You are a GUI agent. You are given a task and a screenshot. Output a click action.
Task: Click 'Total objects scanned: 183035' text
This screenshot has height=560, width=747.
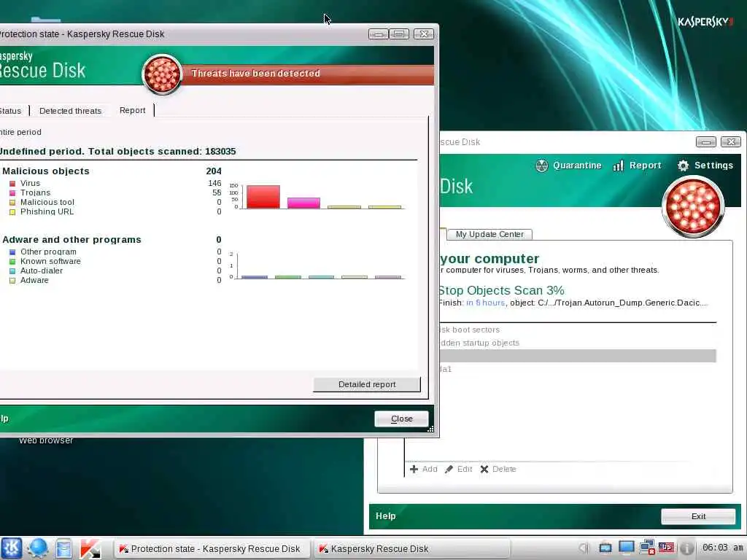pyautogui.click(x=162, y=152)
